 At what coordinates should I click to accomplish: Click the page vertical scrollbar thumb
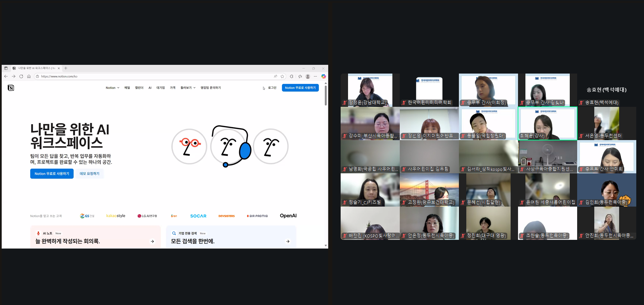tap(326, 95)
